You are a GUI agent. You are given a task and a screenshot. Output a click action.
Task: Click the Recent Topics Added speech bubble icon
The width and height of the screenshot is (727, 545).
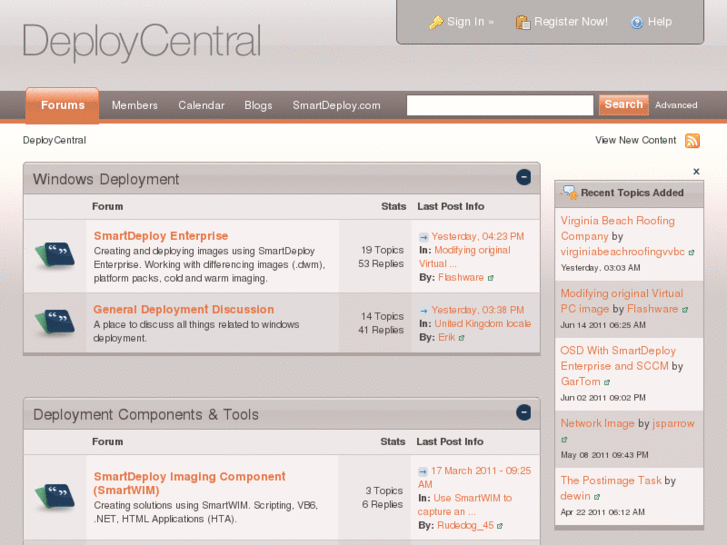click(x=570, y=192)
